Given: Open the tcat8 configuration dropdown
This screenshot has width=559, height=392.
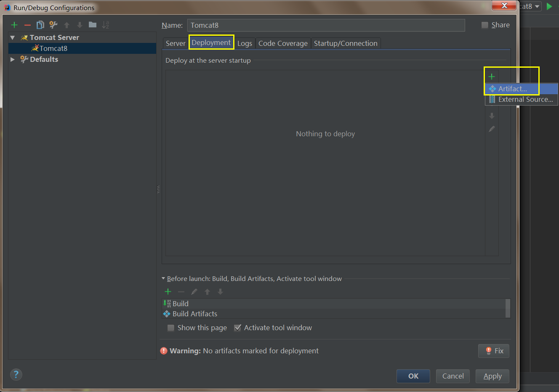Looking at the screenshot, I should coord(537,6).
